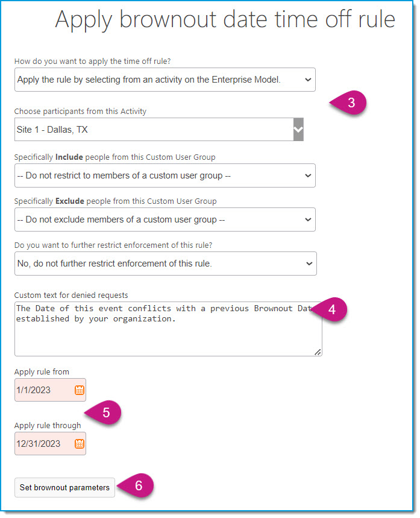
Task: Expand the Exclude Custom User Group dropdown
Action: [x=165, y=220]
